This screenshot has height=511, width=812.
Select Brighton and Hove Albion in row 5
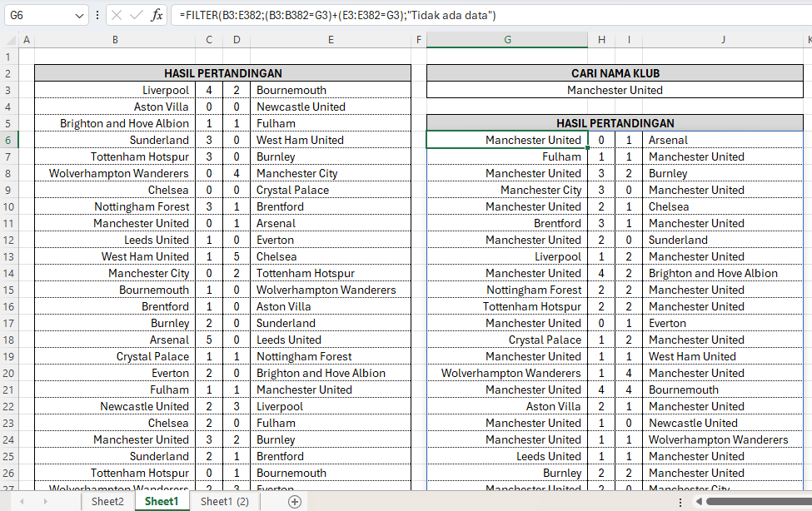click(115, 123)
